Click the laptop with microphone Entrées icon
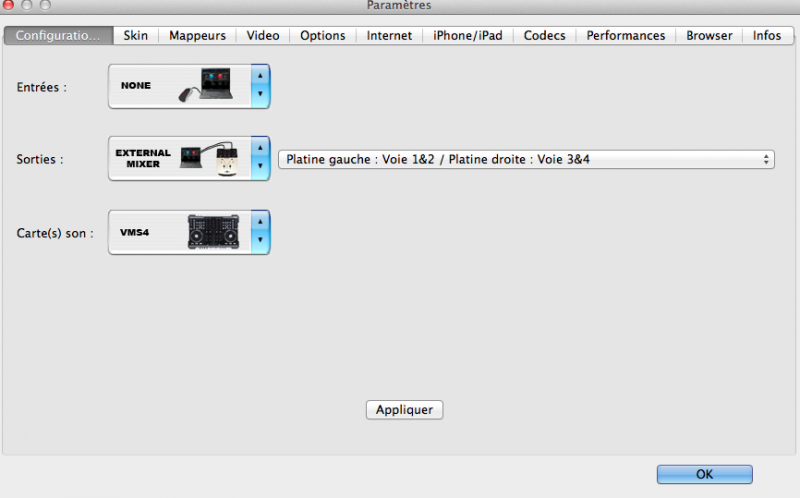Screen dimensions: 800x498 (206, 85)
